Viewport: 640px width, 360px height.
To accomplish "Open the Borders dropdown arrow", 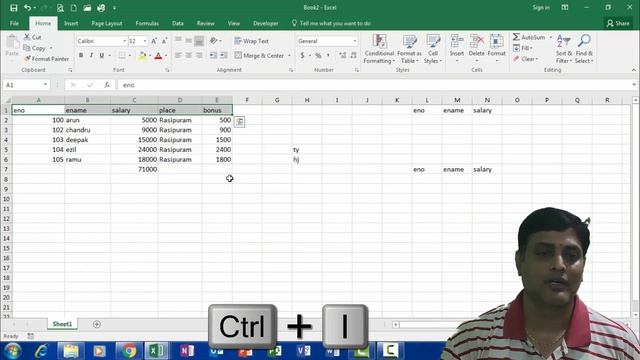I will click(130, 56).
